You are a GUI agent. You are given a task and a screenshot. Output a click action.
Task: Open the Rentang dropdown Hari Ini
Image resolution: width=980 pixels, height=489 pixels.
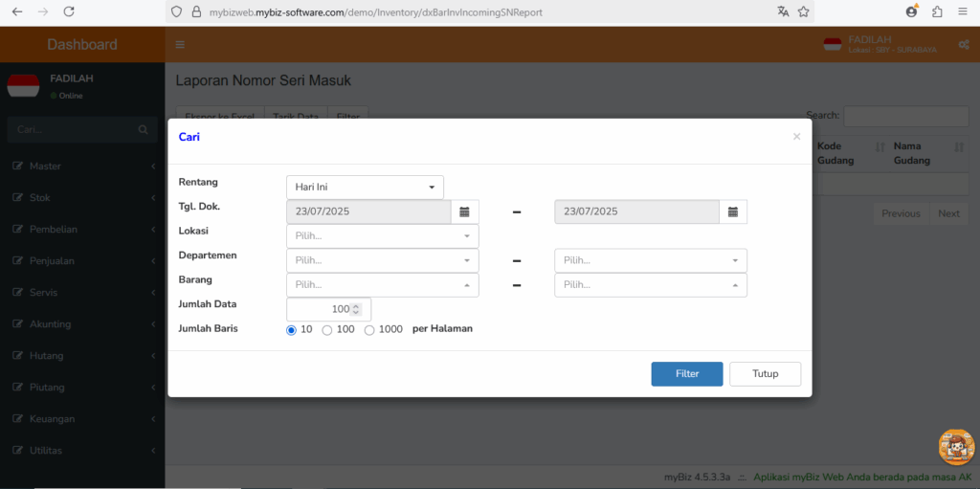click(x=365, y=187)
